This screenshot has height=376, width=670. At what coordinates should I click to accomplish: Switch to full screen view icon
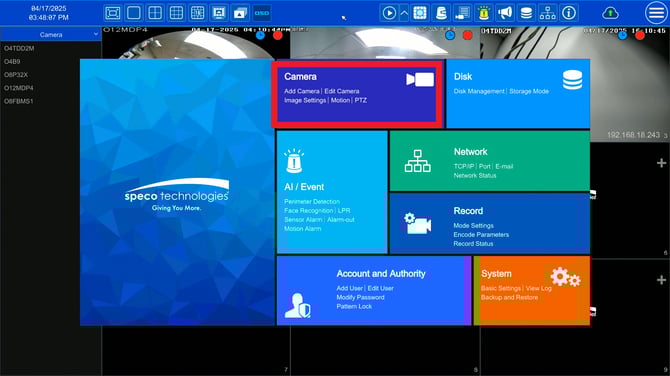[x=112, y=13]
